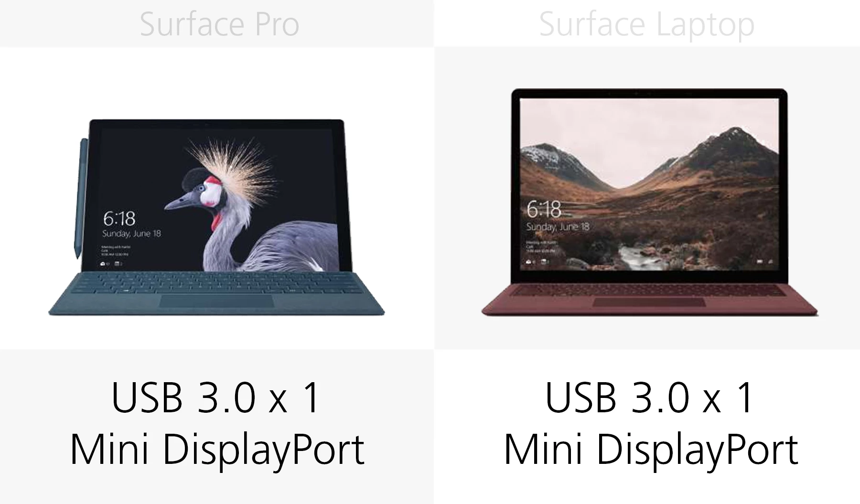
Task: Click the Surface Laptop heading
Action: tap(646, 25)
